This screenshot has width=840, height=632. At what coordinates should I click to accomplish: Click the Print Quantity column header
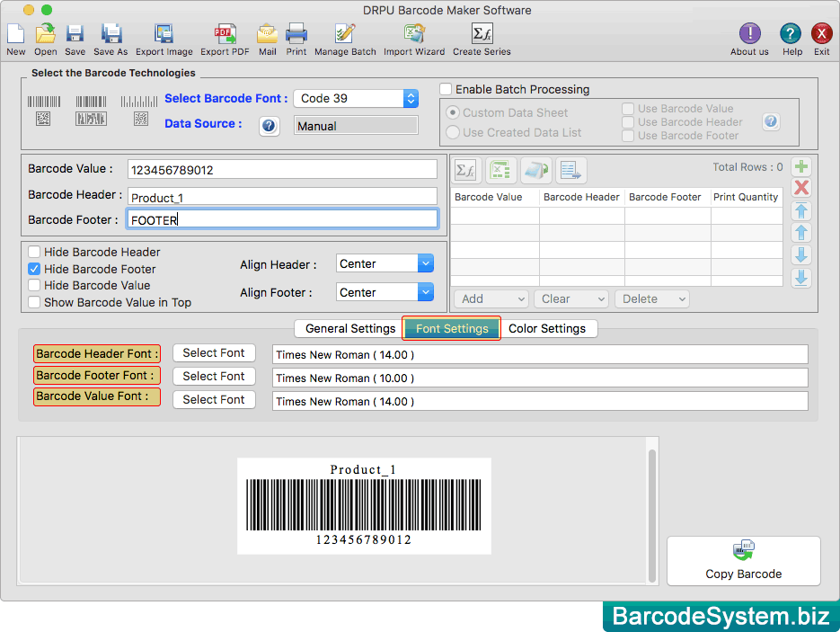tap(745, 197)
